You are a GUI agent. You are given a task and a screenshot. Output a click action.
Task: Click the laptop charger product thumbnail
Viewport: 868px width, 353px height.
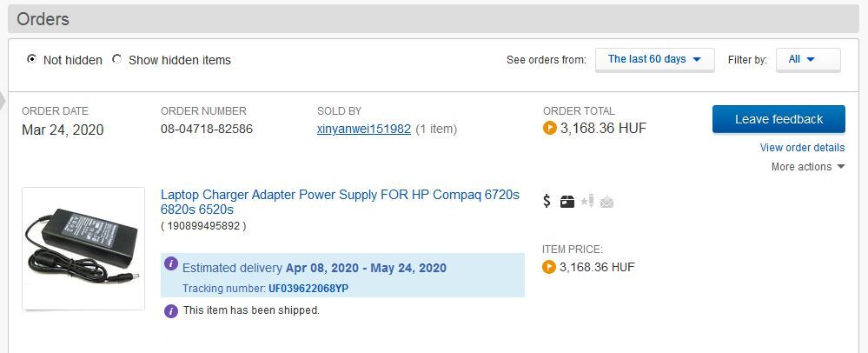[83, 249]
